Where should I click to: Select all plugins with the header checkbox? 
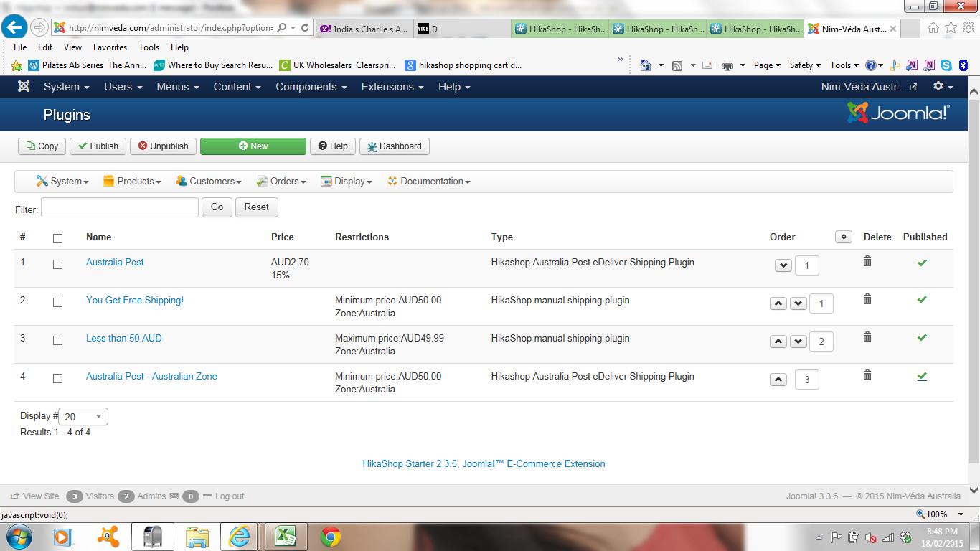coord(58,238)
